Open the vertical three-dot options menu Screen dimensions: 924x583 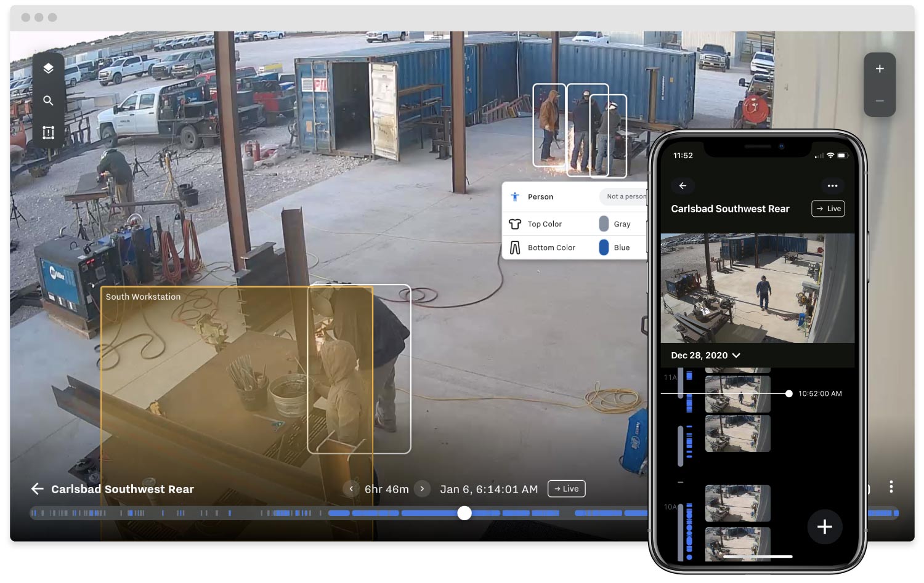891,487
